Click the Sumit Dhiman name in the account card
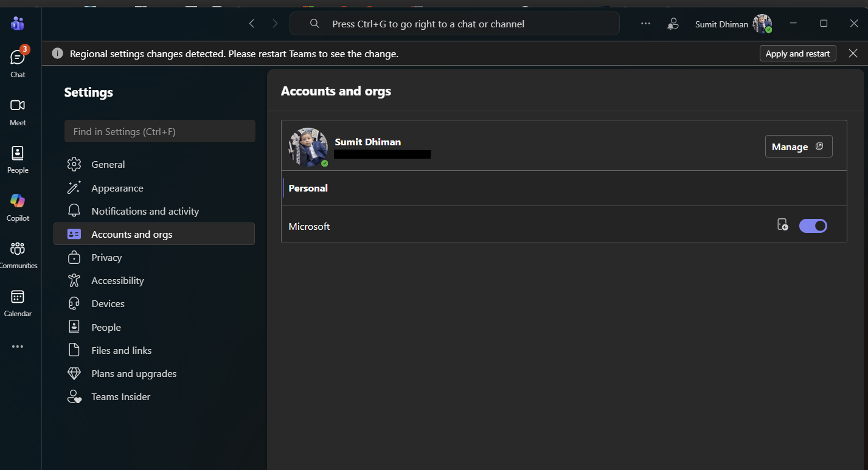868x470 pixels. pos(367,142)
